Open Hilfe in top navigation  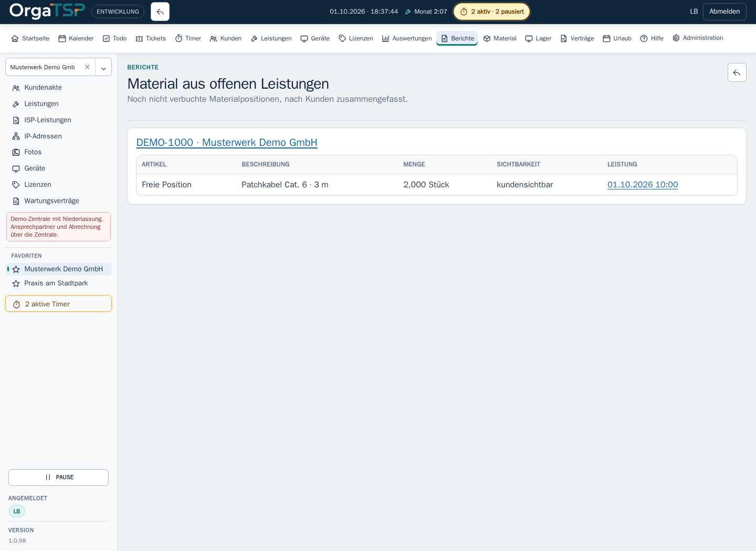(652, 38)
